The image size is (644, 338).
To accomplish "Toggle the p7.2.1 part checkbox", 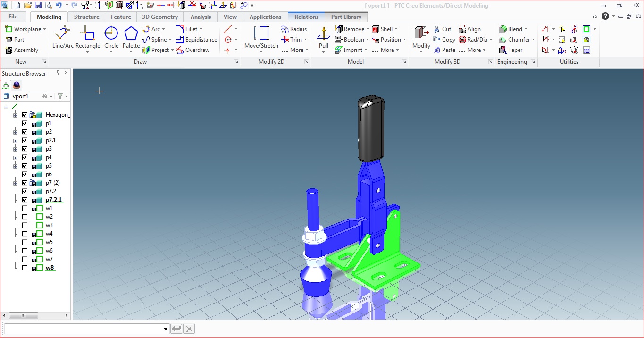I will [x=25, y=200].
